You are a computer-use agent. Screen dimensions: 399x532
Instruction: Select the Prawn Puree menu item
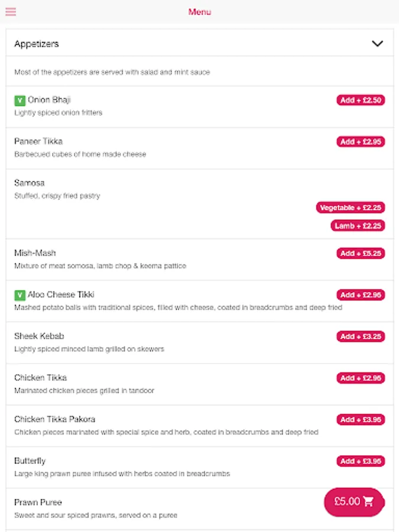(x=38, y=502)
